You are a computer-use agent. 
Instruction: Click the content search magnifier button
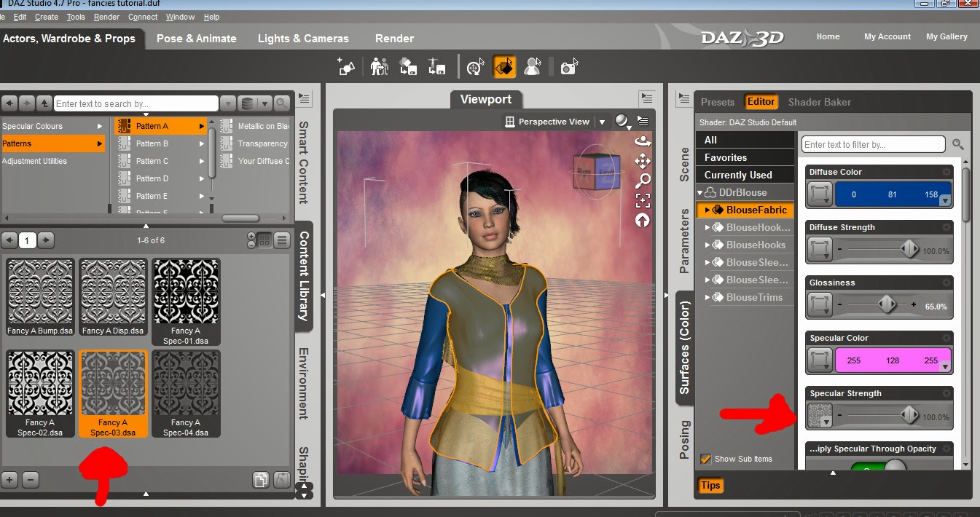[x=281, y=103]
